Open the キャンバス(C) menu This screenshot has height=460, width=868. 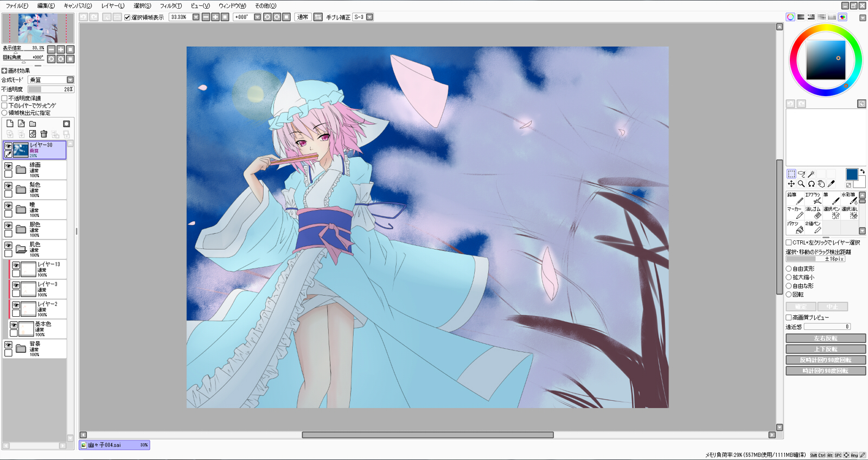[x=78, y=5]
